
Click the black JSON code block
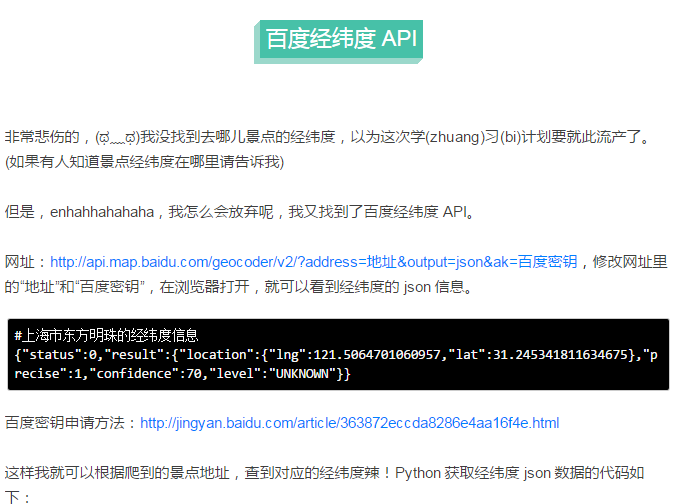[338, 354]
